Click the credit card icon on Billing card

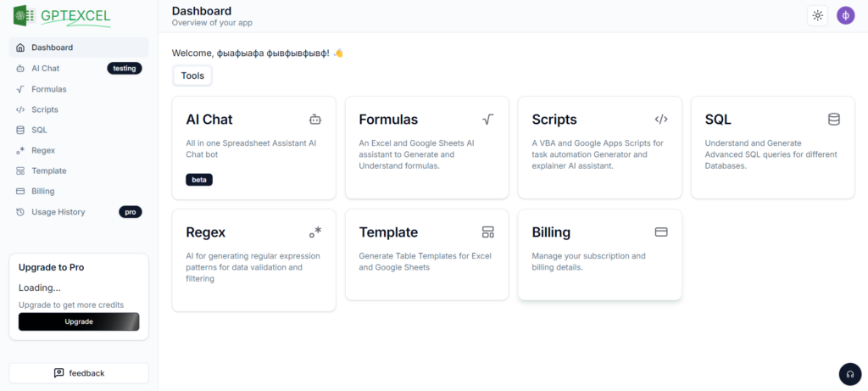[x=661, y=232]
